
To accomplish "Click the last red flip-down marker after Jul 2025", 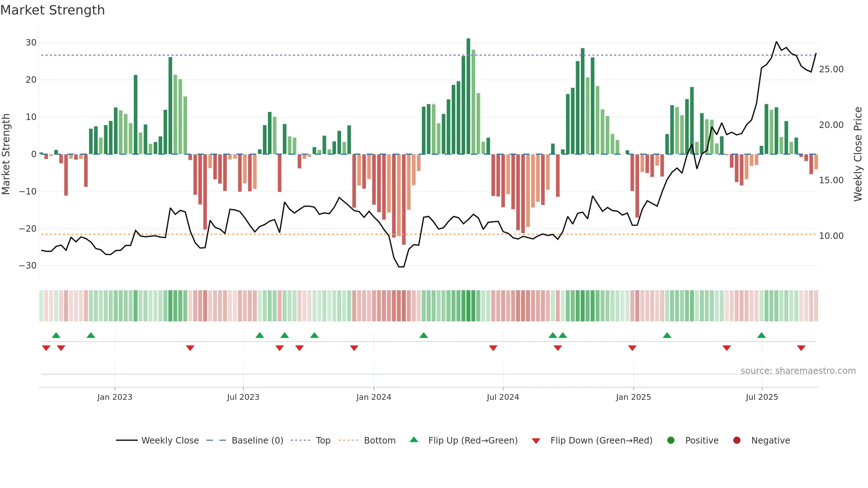I will click(x=801, y=348).
